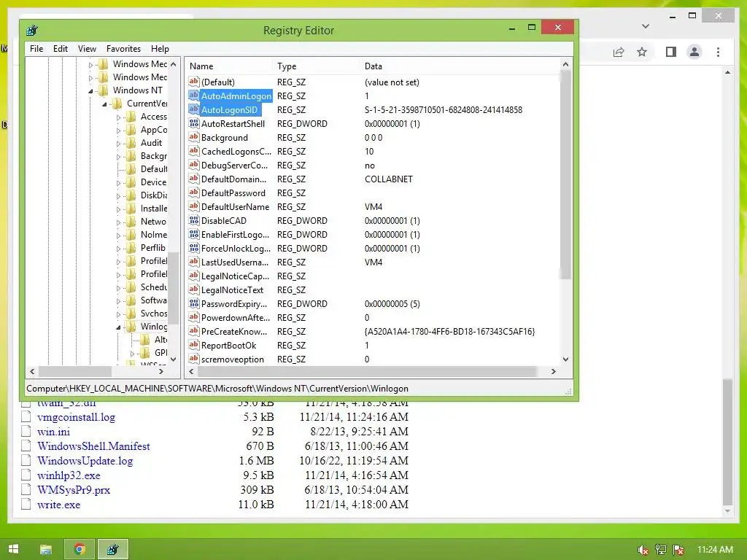Open the Edit menu in Registry Editor
The width and height of the screenshot is (747, 560).
(60, 49)
